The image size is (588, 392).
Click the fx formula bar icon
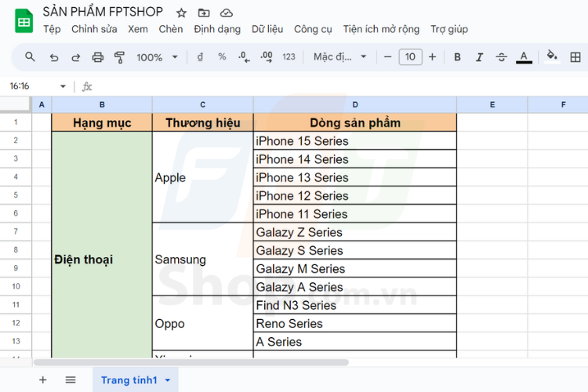coord(87,87)
